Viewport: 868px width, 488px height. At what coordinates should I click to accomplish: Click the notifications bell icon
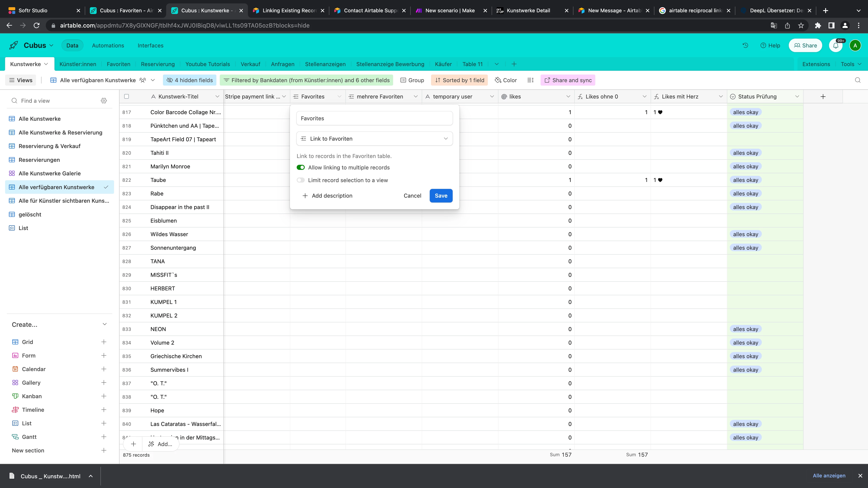(836, 46)
